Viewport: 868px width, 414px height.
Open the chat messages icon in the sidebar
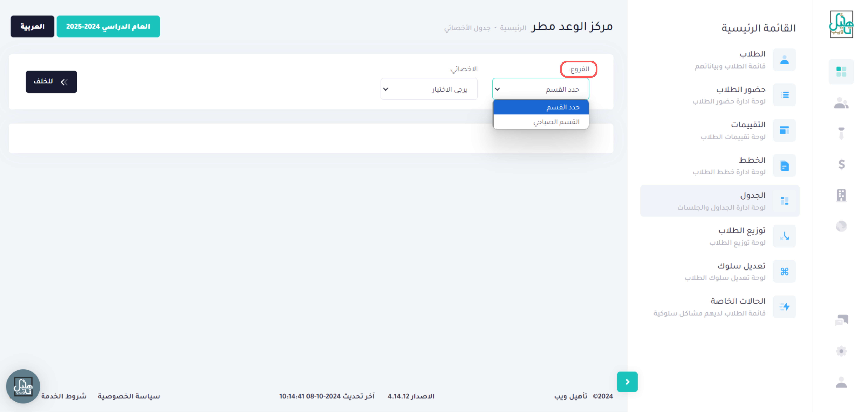[x=841, y=320]
